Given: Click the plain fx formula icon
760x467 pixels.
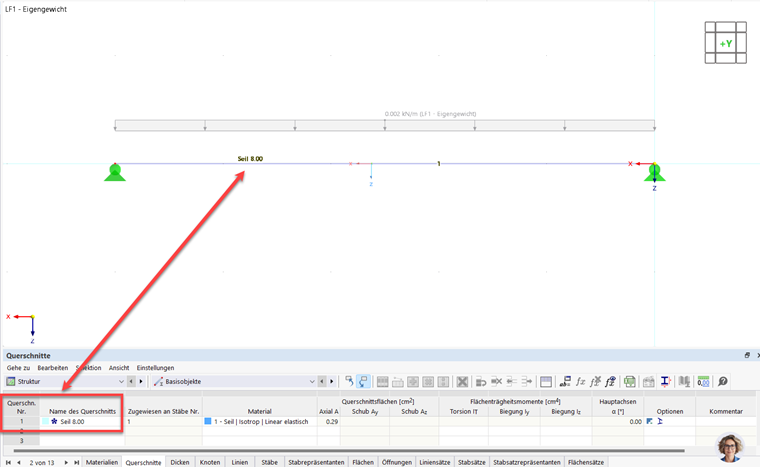Looking at the screenshot, I should (580, 382).
